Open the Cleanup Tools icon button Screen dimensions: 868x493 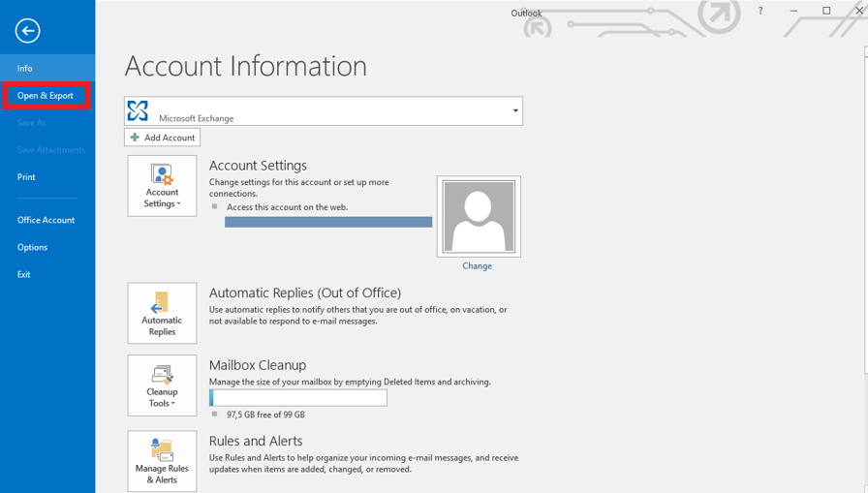[162, 385]
